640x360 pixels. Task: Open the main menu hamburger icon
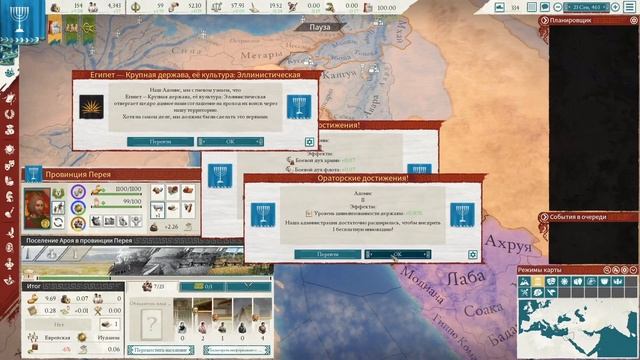pyautogui.click(x=631, y=7)
